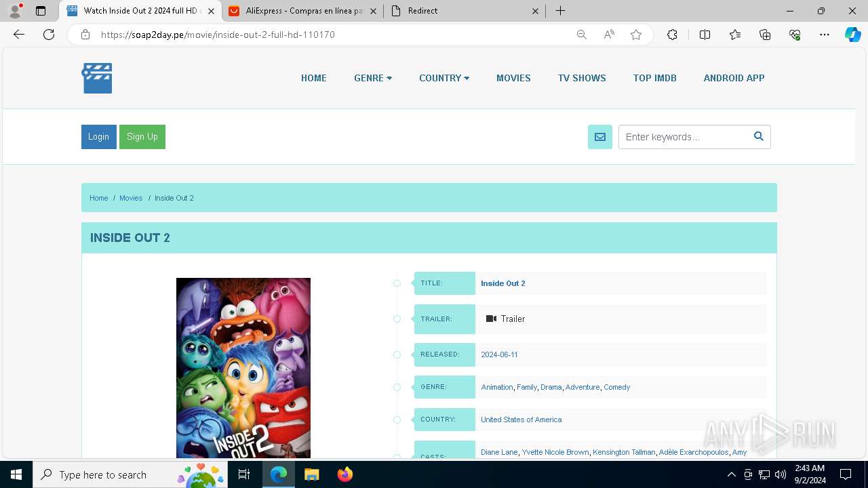The width and height of the screenshot is (868, 488).
Task: Open a new tab with plus button
Action: [560, 11]
